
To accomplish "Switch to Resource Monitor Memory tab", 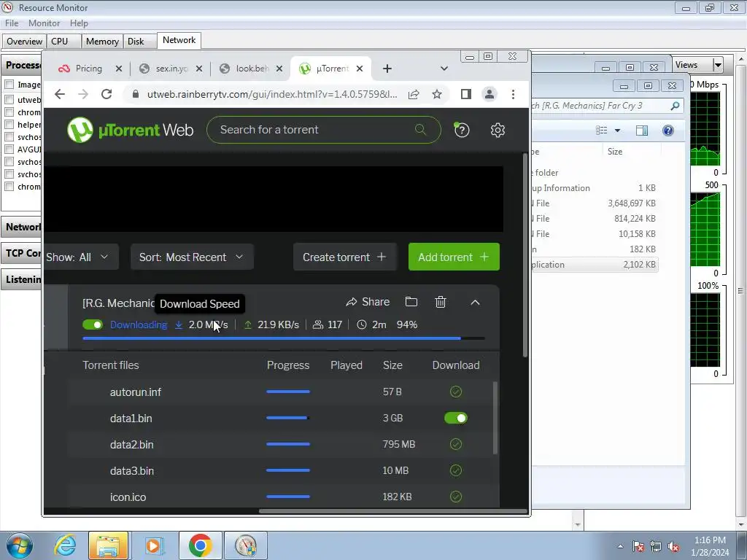I will click(x=102, y=42).
